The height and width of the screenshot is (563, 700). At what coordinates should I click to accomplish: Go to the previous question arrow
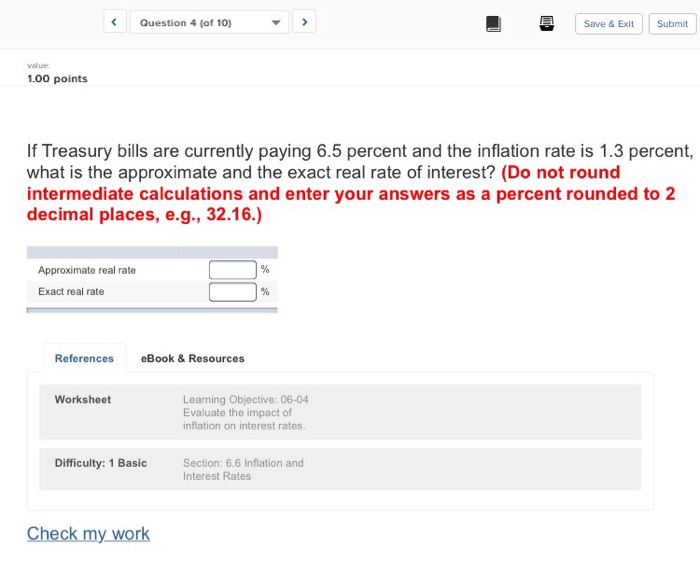115,22
